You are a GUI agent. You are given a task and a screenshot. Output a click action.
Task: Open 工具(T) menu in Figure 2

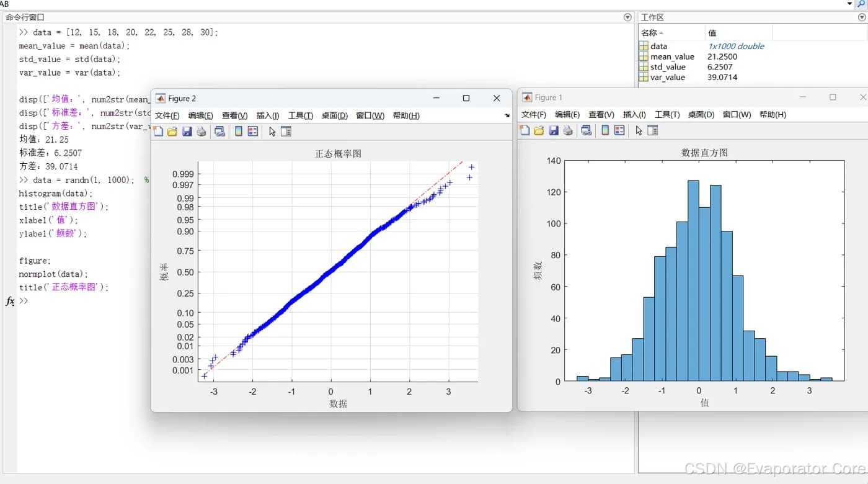[301, 115]
